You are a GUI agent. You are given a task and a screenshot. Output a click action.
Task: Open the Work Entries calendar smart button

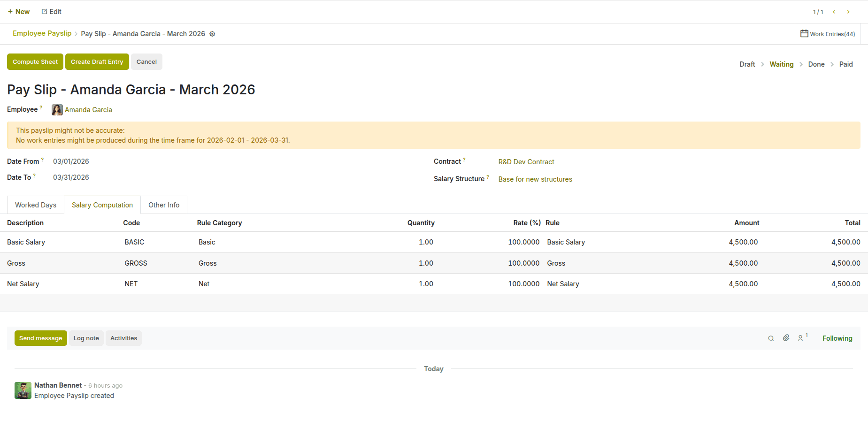827,33
